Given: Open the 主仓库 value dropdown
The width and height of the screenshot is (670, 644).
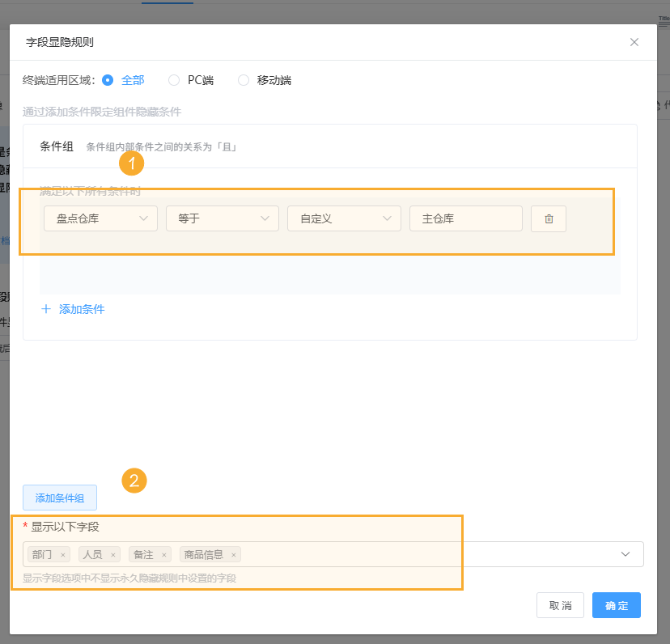Looking at the screenshot, I should point(465,218).
